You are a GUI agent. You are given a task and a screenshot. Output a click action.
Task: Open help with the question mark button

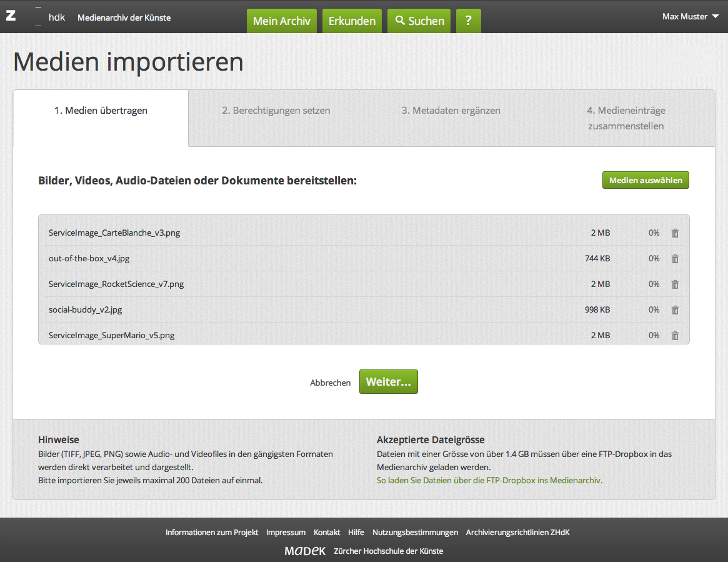(469, 21)
